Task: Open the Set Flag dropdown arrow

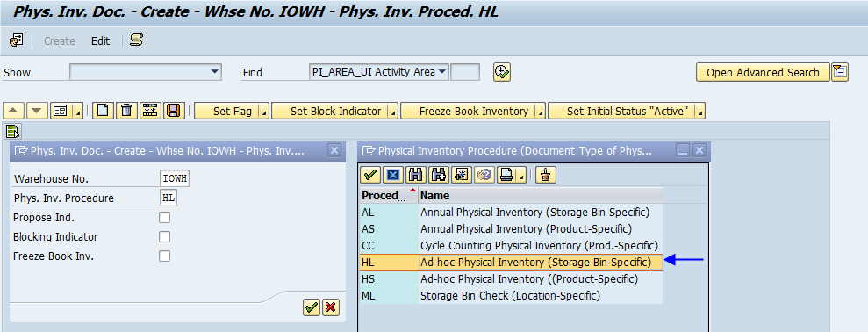Action: [264, 112]
